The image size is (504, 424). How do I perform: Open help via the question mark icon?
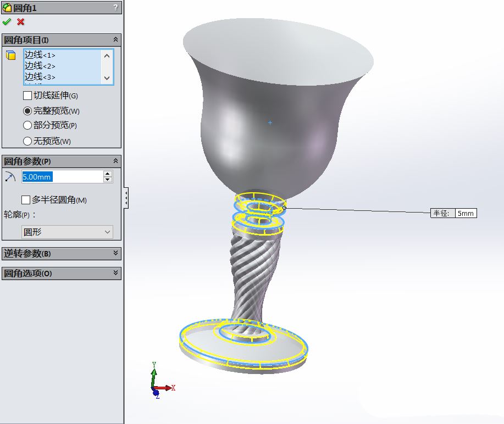click(x=115, y=7)
